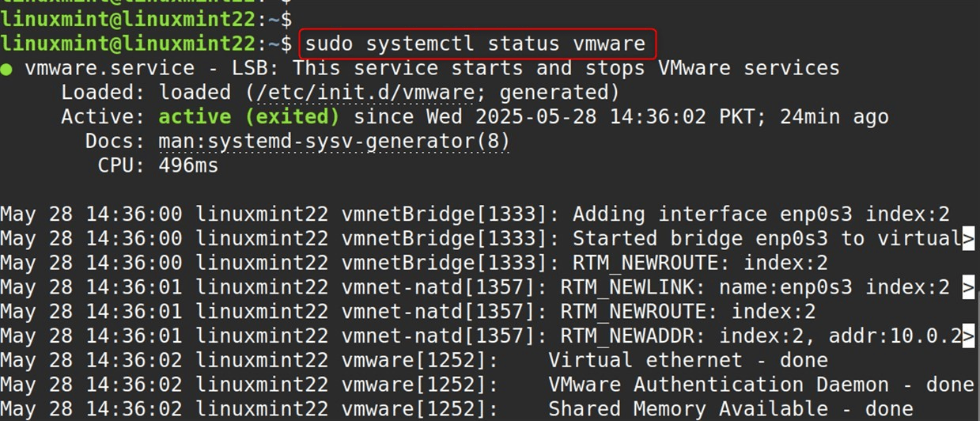Click the CPU value '496ms'
The width and height of the screenshot is (980, 421).
[x=188, y=166]
